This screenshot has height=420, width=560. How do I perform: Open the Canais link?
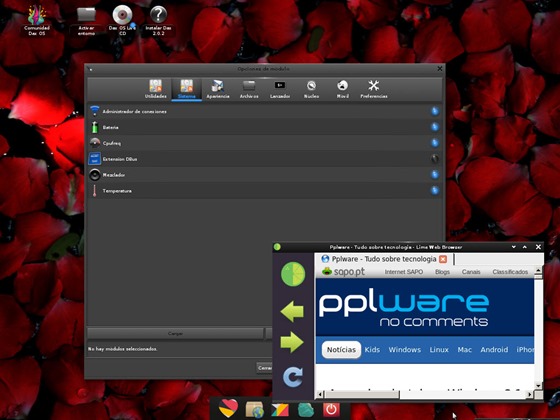pos(471,272)
